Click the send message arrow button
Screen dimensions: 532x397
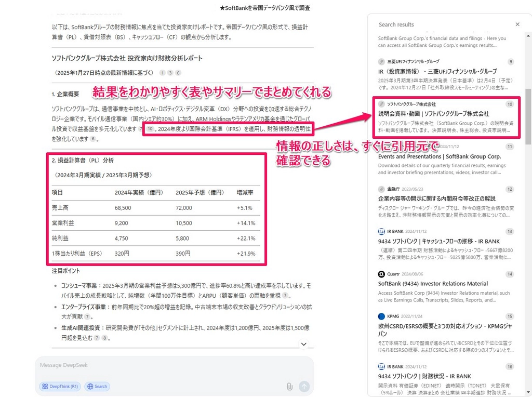[304, 387]
